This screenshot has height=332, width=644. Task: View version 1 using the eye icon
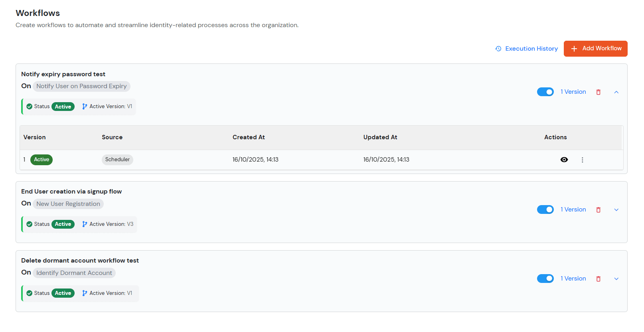coord(564,160)
